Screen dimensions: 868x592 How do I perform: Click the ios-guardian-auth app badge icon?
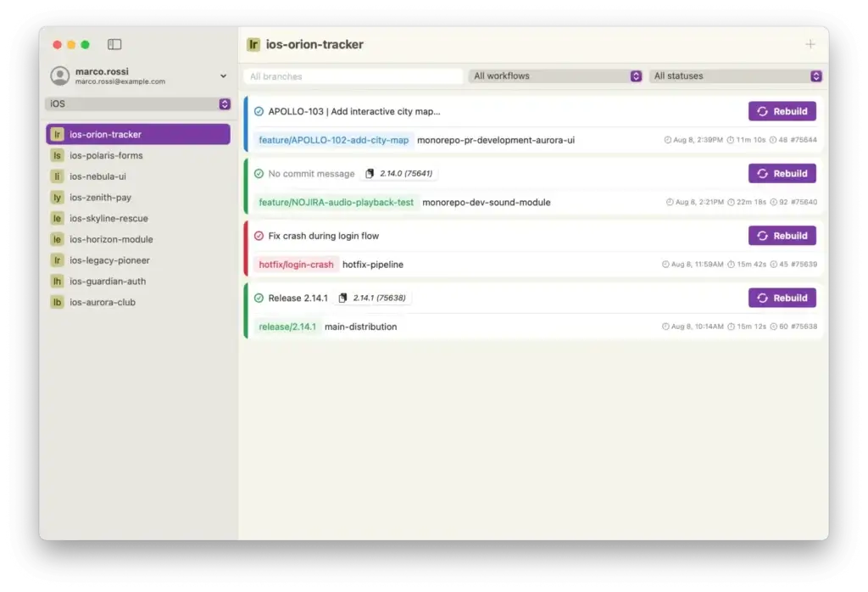pos(57,282)
